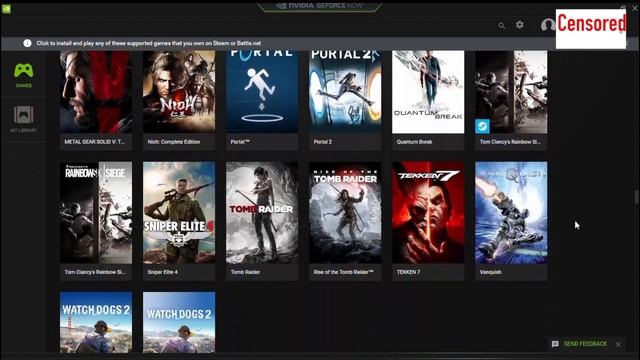Click the 'Portal 2' title label

click(322, 142)
